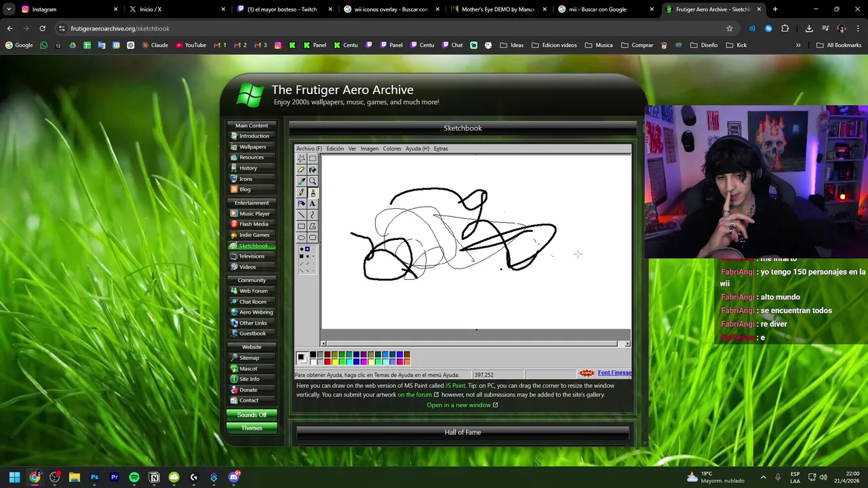Go to Resources in Main Content

point(252,157)
